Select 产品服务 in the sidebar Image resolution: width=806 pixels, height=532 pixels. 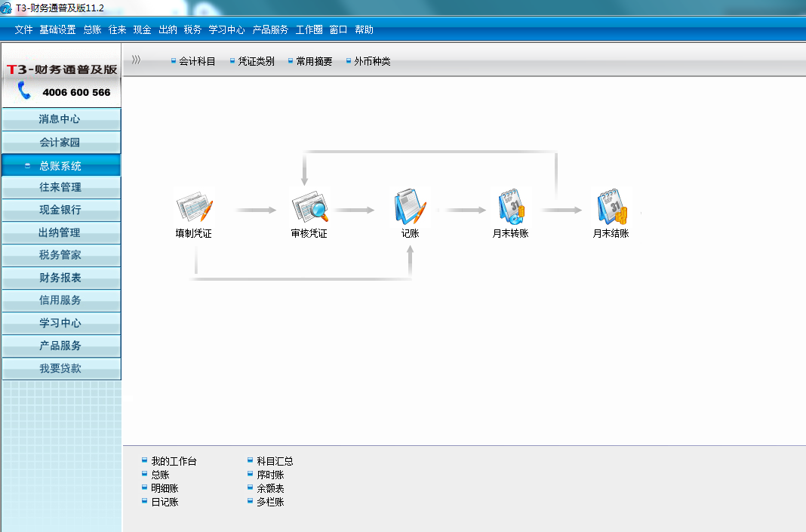coord(61,346)
